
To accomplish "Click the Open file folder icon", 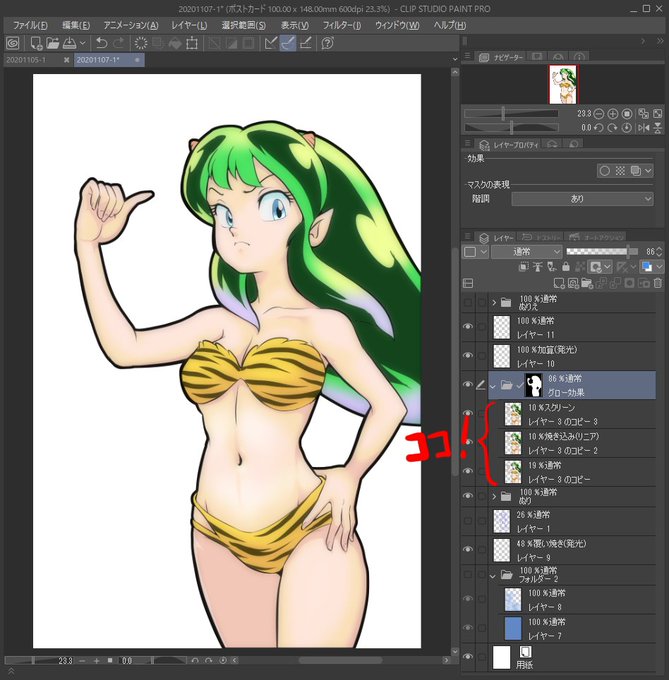I will click(52, 43).
